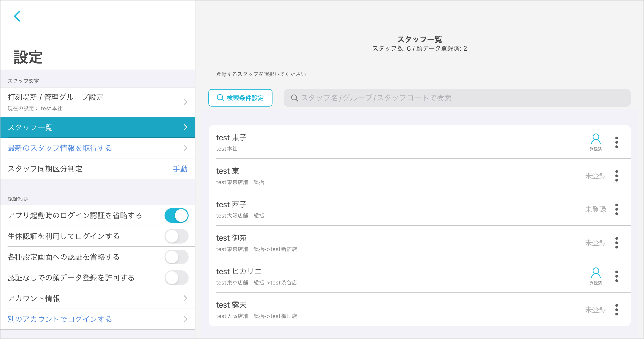Click the staff name search input field

pyautogui.click(x=457, y=98)
